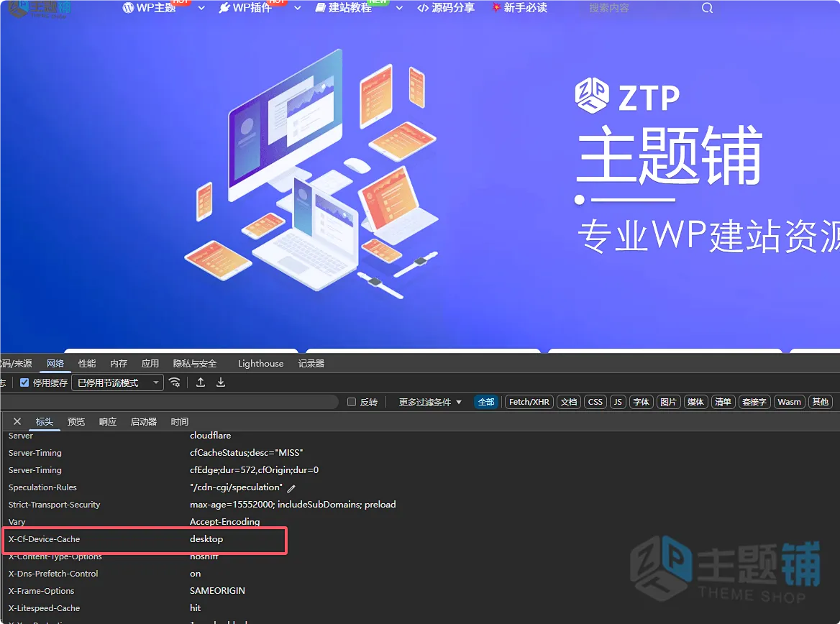Image resolution: width=840 pixels, height=624 pixels.
Task: Toggle the 停用缓存 checkbox
Action: [24, 382]
